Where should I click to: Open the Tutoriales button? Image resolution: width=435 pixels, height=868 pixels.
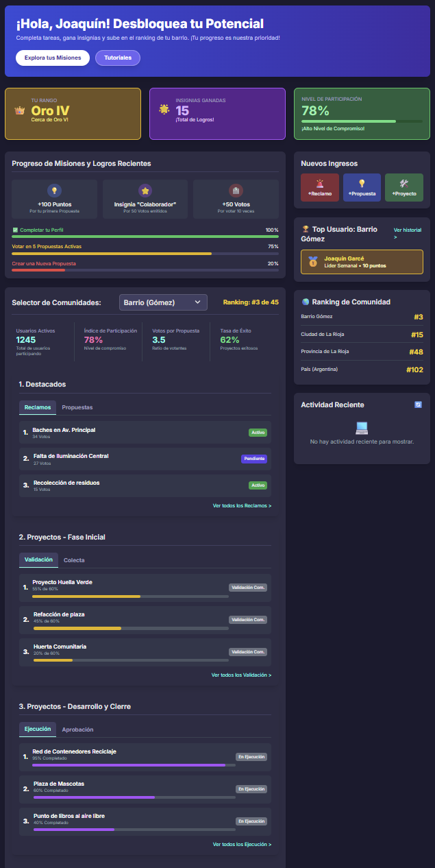click(118, 58)
